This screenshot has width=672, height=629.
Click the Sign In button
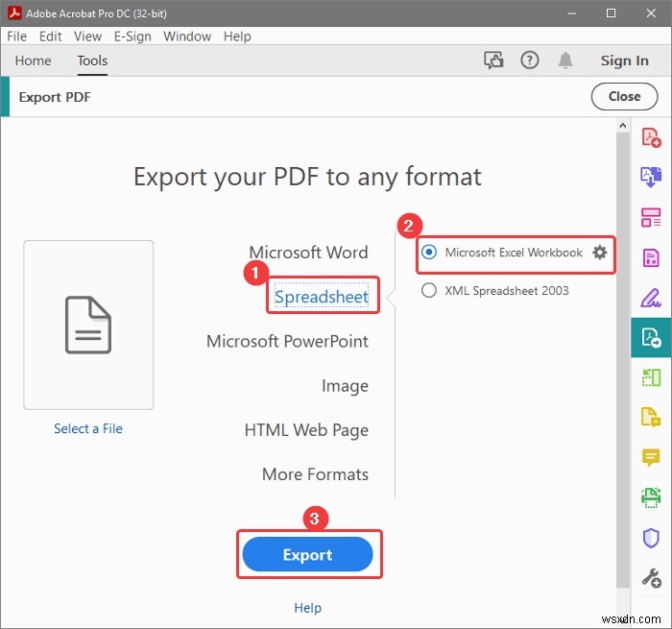(x=624, y=60)
